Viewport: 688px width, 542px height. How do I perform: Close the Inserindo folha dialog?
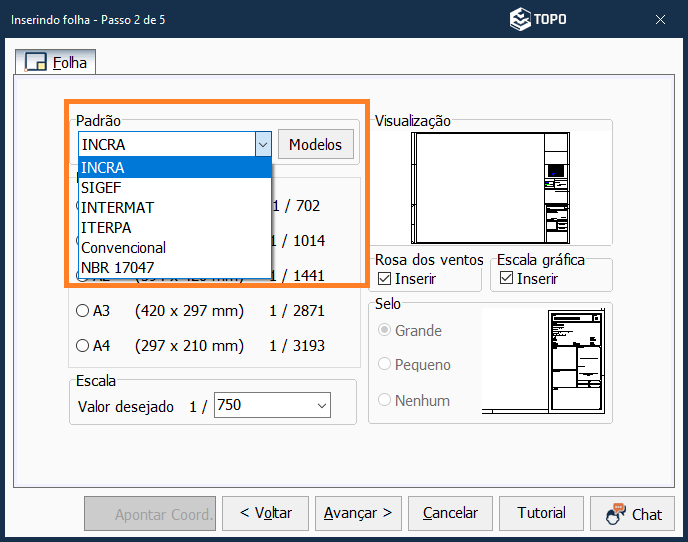[661, 19]
